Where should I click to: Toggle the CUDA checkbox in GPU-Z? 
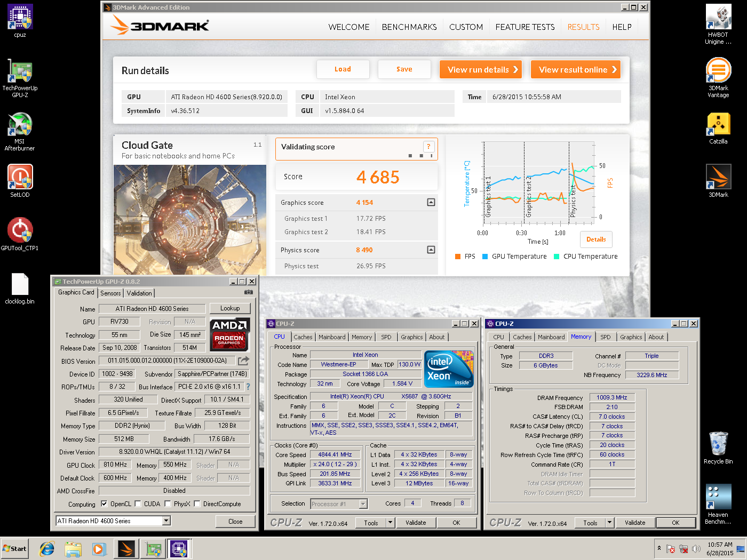coord(138,503)
